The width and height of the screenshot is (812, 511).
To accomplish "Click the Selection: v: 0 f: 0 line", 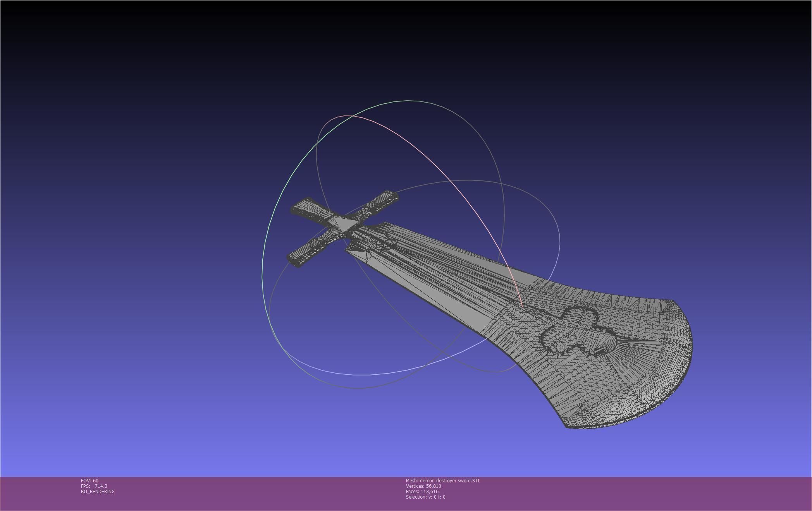I will pyautogui.click(x=425, y=497).
